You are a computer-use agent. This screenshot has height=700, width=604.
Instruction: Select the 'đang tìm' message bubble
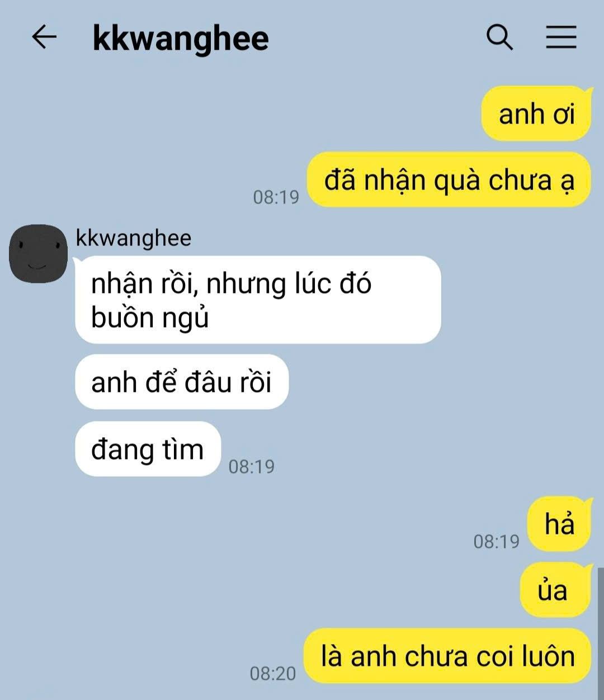point(148,449)
